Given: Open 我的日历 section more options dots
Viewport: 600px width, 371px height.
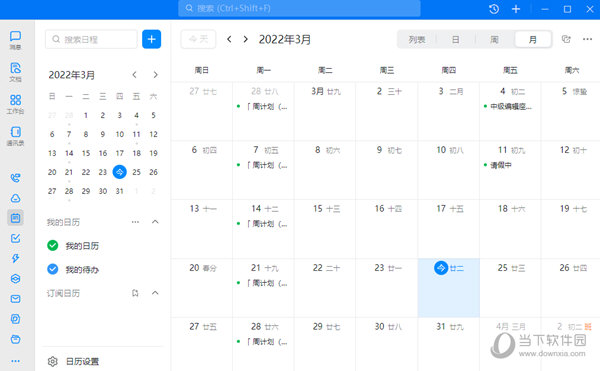Looking at the screenshot, I should 135,222.
